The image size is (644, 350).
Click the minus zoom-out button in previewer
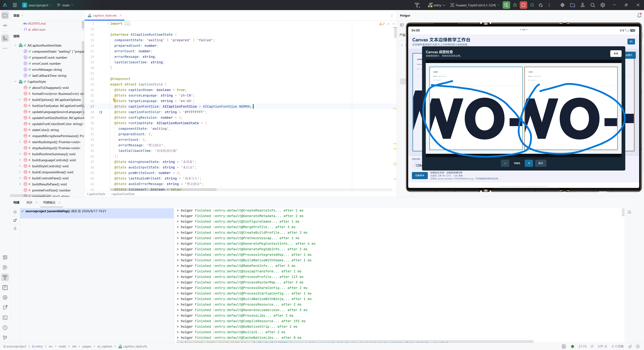(505, 163)
